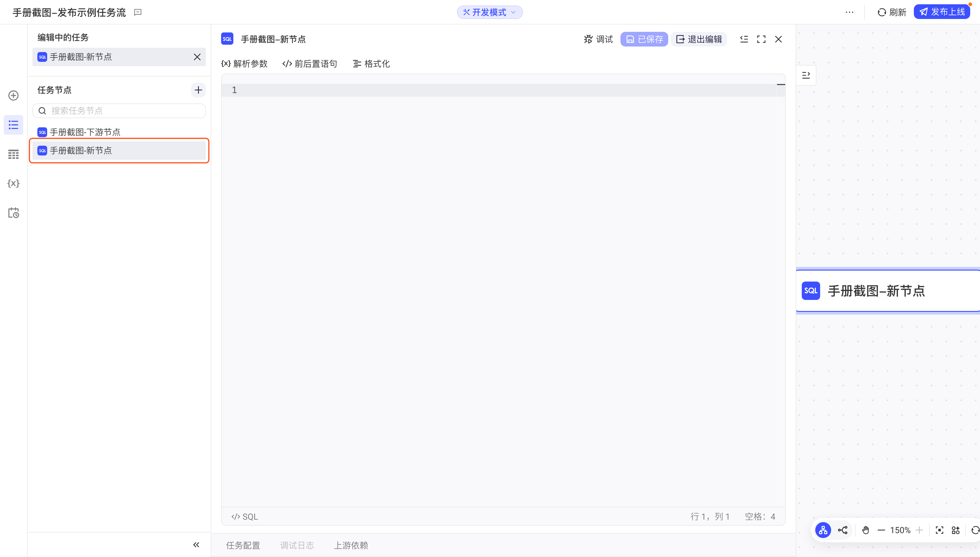Click the 行 1，列 1 cursor position indicator
This screenshot has width=980, height=557.
[710, 517]
